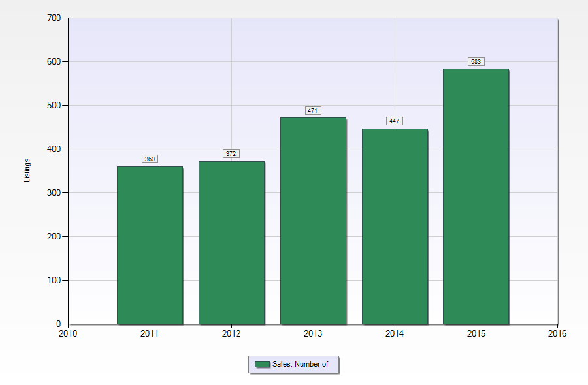The width and height of the screenshot is (588, 385).
Task: Click the 2012 x-axis label
Action: pos(231,333)
